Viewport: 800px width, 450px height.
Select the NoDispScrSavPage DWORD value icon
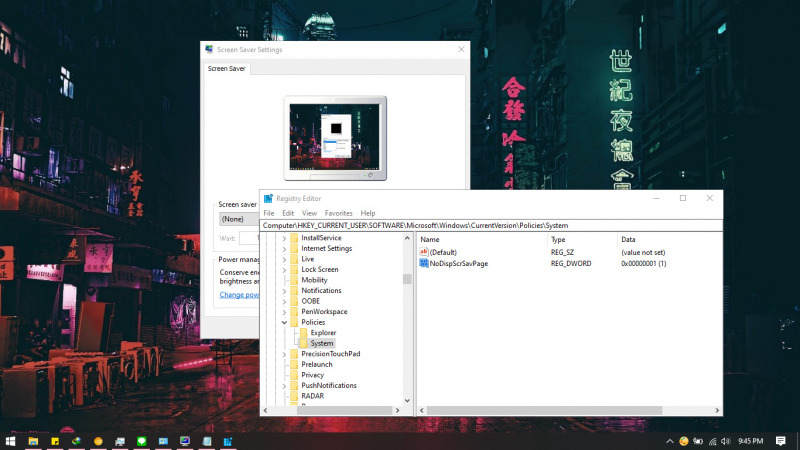pyautogui.click(x=423, y=263)
